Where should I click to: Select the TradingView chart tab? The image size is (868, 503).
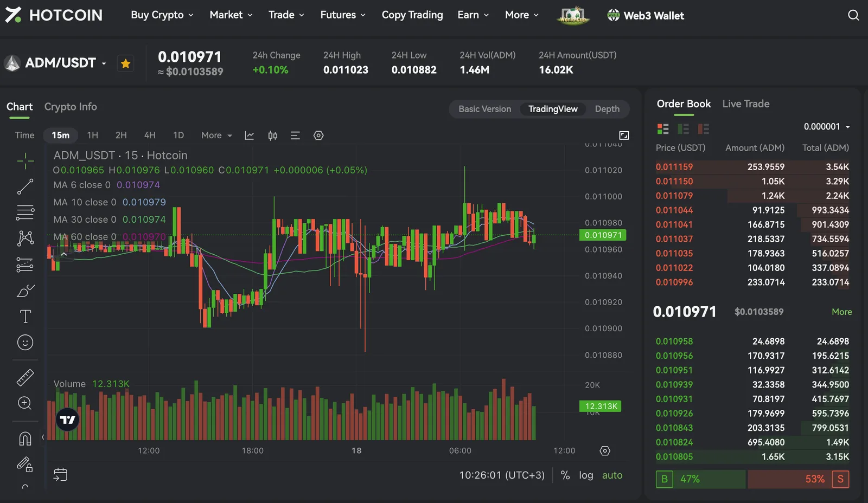point(553,109)
